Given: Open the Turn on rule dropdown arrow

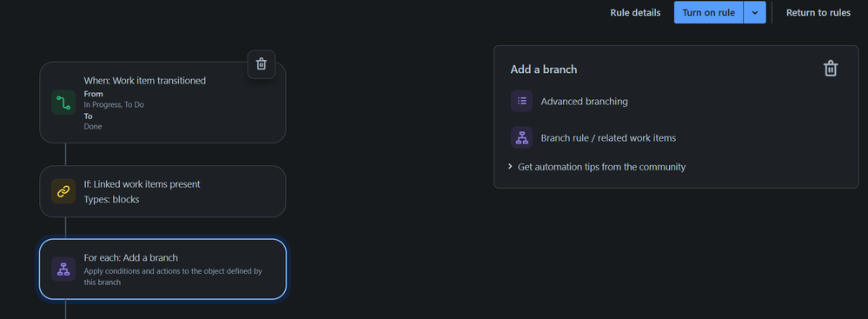Looking at the screenshot, I should point(754,13).
